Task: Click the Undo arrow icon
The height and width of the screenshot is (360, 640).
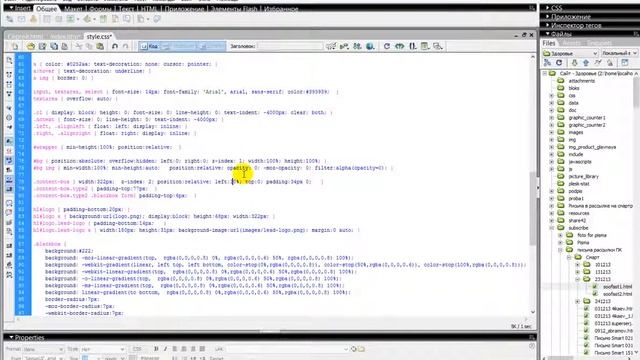Action: coord(115,47)
